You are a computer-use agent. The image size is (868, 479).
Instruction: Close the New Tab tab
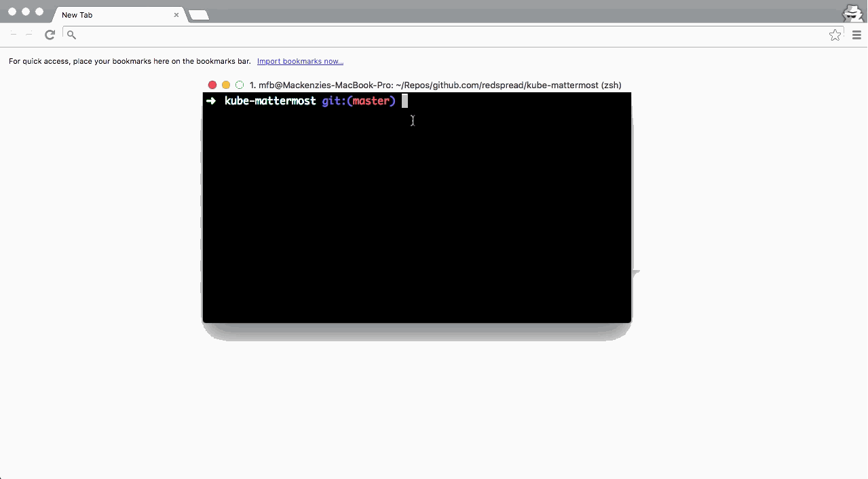(176, 15)
